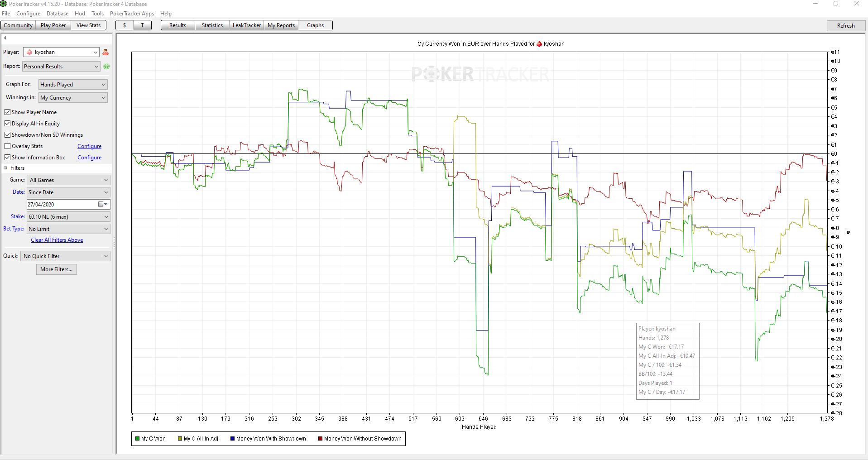Uncheck Display All-in Equity
Image resolution: width=868 pixels, height=460 pixels.
tap(7, 124)
